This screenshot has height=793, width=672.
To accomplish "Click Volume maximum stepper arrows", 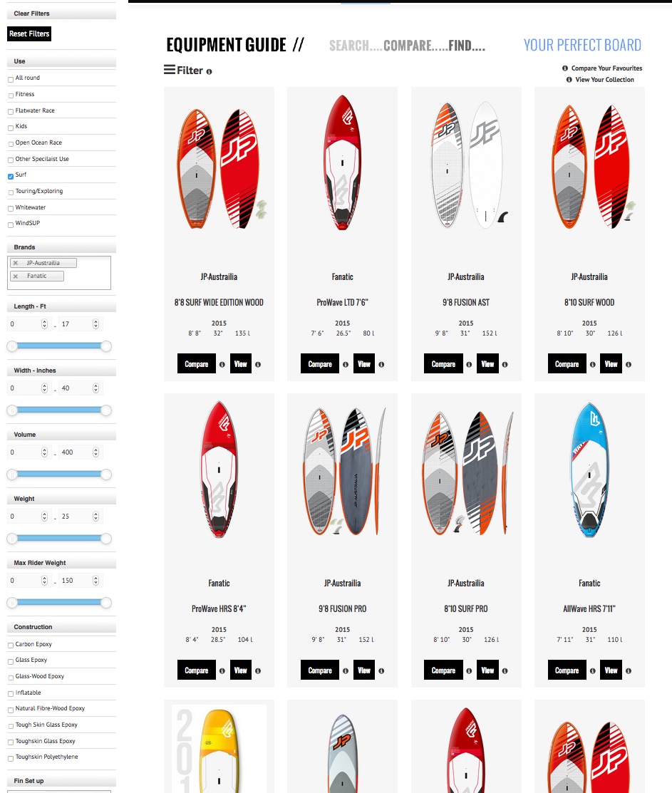I will [x=95, y=452].
